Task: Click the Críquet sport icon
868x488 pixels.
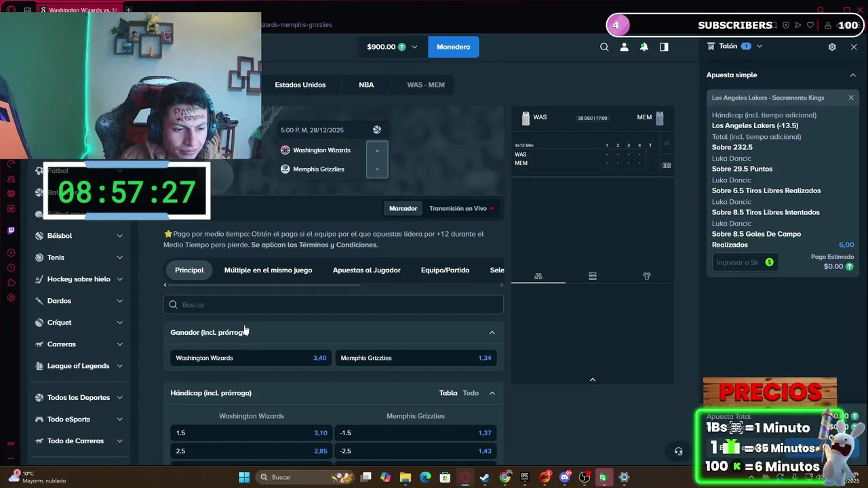Action: pos(39,323)
